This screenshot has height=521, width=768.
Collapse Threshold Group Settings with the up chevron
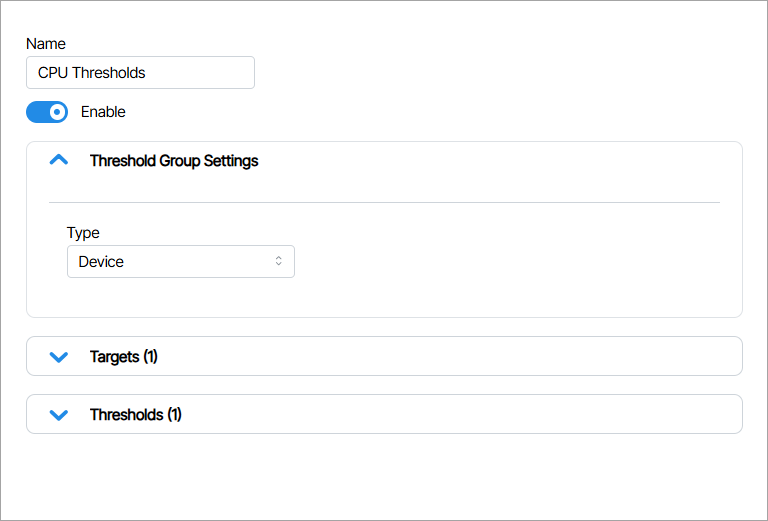[x=59, y=160]
